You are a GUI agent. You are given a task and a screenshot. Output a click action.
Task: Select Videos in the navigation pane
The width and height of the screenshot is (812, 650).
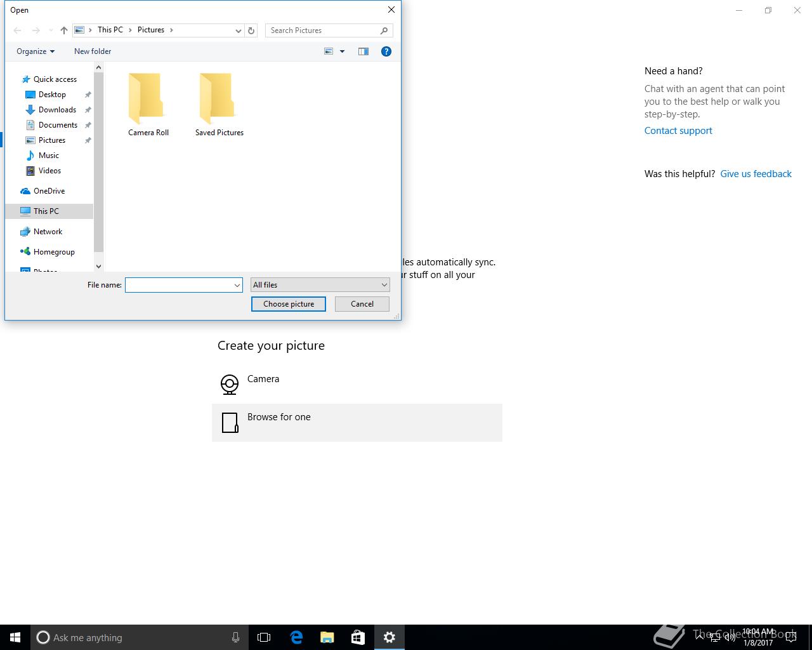coord(43,171)
